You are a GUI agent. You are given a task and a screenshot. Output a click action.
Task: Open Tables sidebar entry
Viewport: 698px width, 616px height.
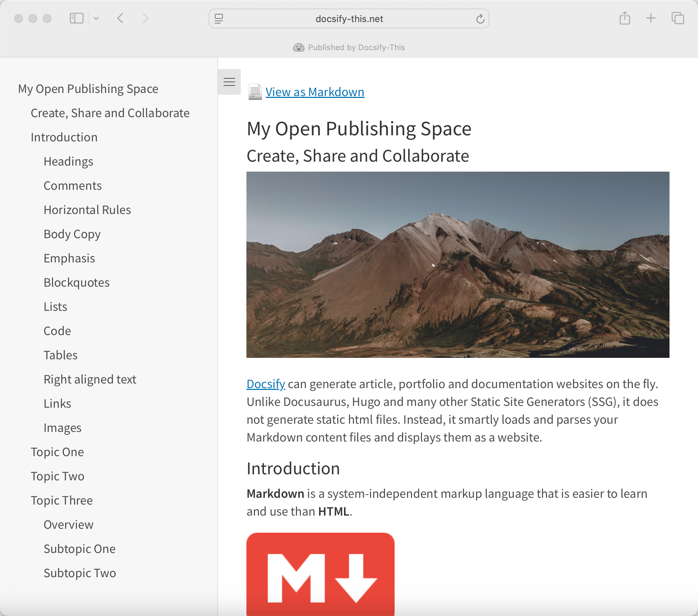[x=61, y=355]
